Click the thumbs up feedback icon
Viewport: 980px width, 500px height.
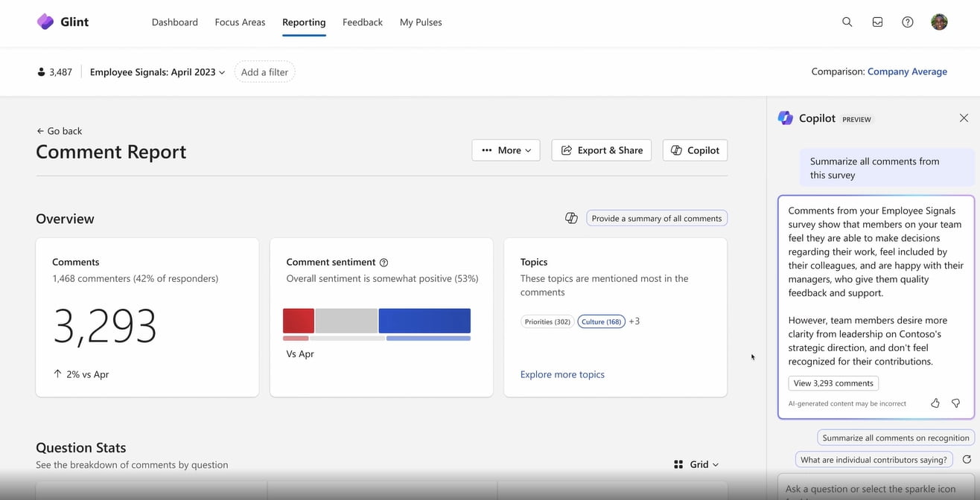(935, 403)
